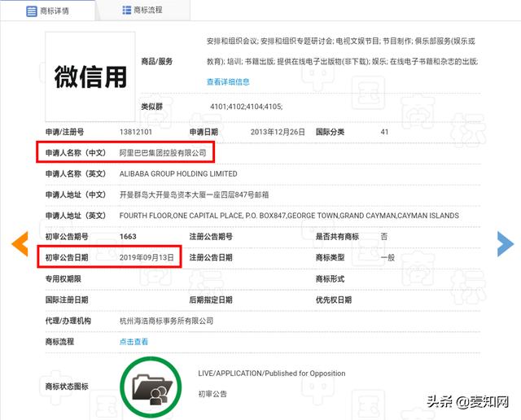The height and width of the screenshot is (420, 521).
Task: Select shared trademark value 否
Action: click(x=384, y=237)
